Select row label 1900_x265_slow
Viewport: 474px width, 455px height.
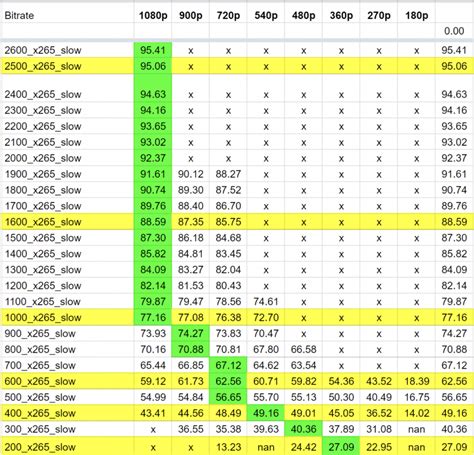(67, 174)
